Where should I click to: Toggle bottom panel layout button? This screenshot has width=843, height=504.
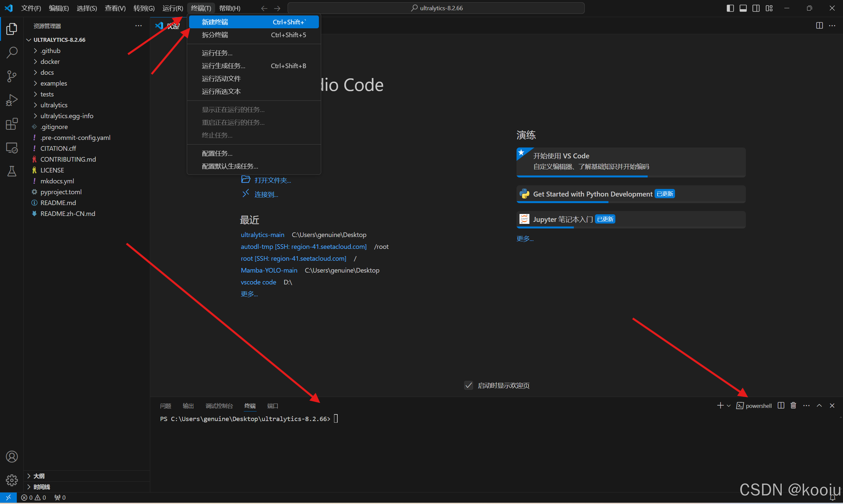coord(743,8)
